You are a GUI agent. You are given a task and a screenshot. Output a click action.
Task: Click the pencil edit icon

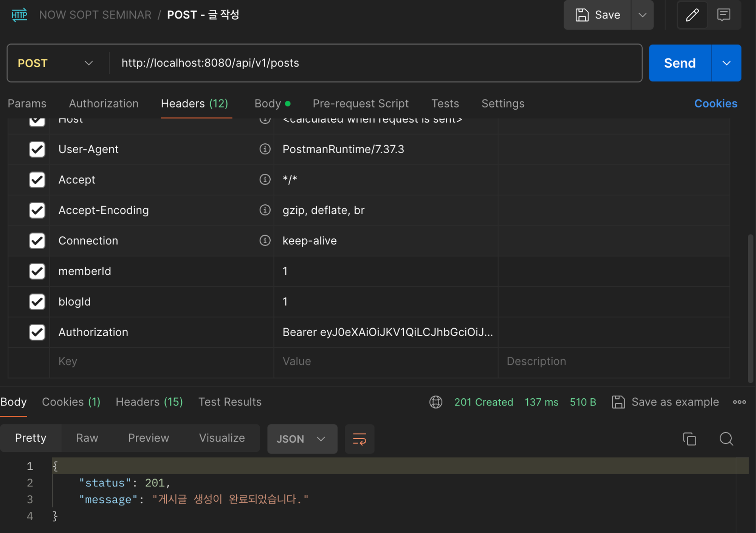(x=692, y=15)
